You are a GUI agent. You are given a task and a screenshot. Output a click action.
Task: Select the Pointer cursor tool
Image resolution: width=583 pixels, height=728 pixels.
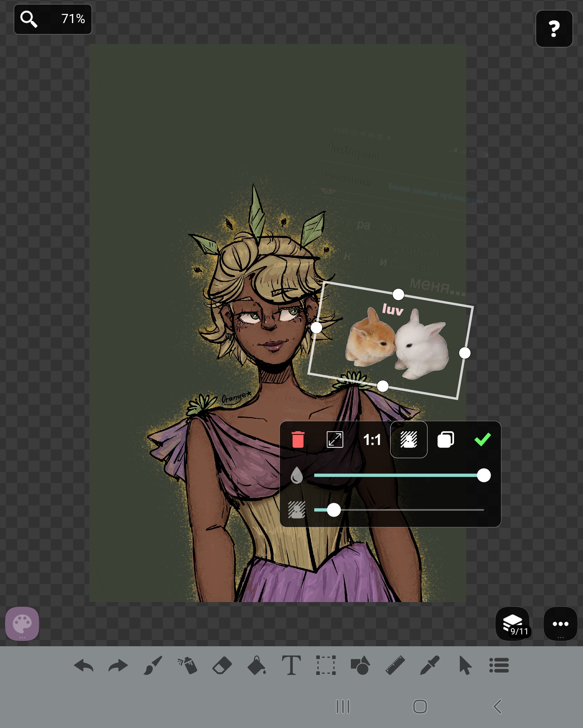tap(465, 665)
